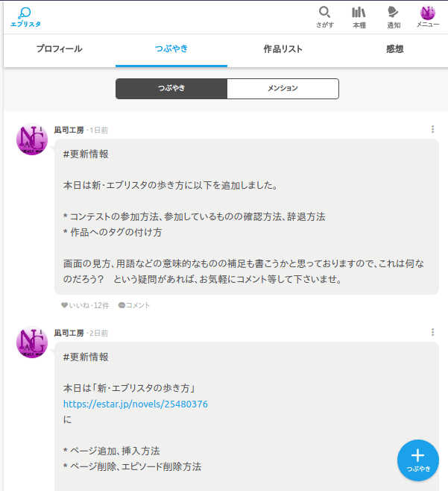
Task: Click the line ページ削除、エピソード削除方法
Action: point(133,466)
